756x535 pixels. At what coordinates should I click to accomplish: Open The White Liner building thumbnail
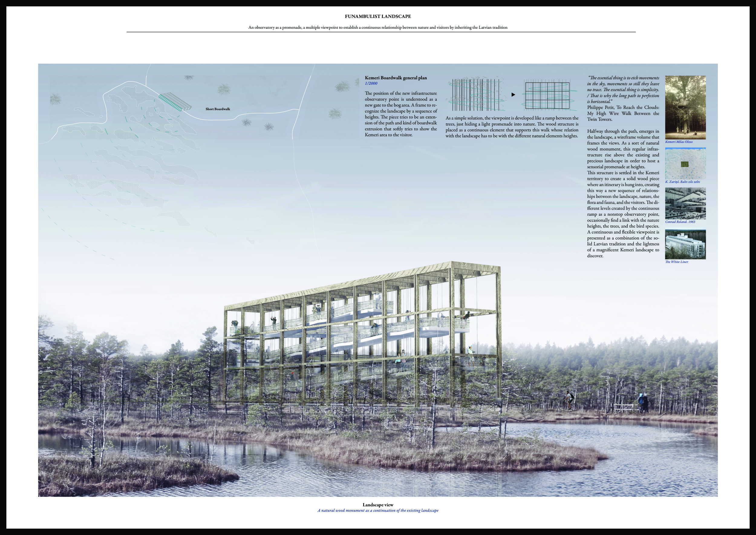pos(685,244)
